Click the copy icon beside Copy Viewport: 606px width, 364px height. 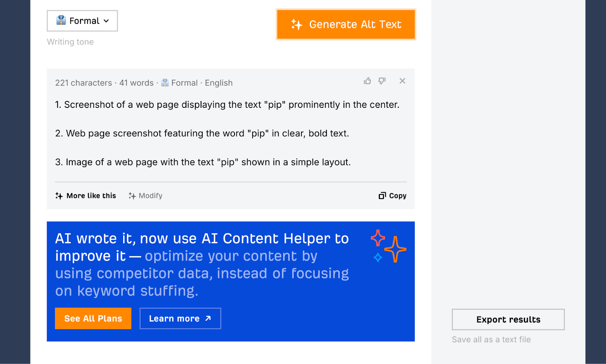(x=382, y=196)
